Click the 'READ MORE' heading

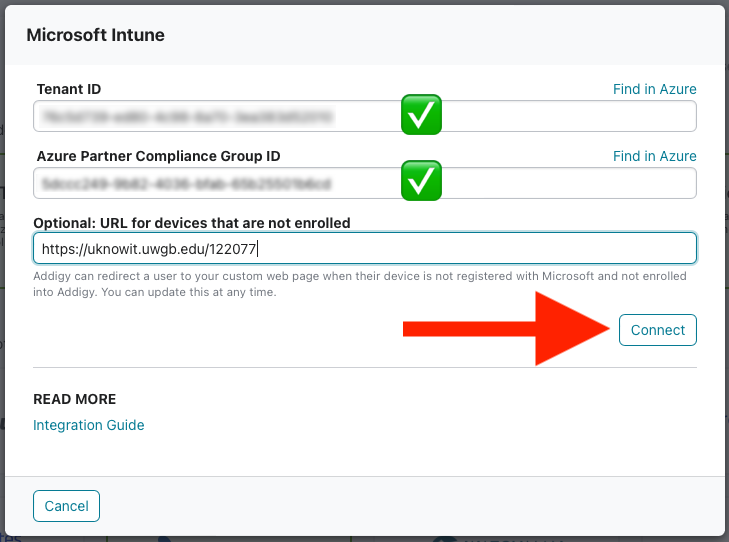pos(74,399)
